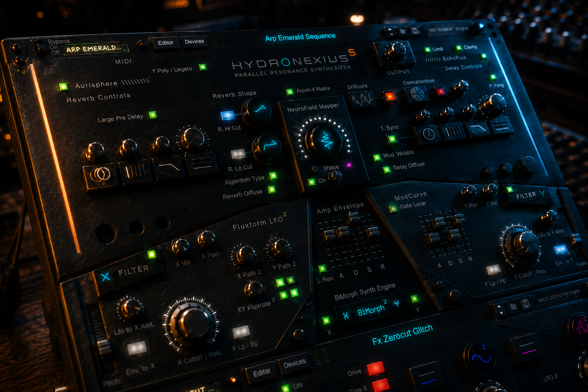Toggle the Y Poly / Legato LED

(x=203, y=67)
